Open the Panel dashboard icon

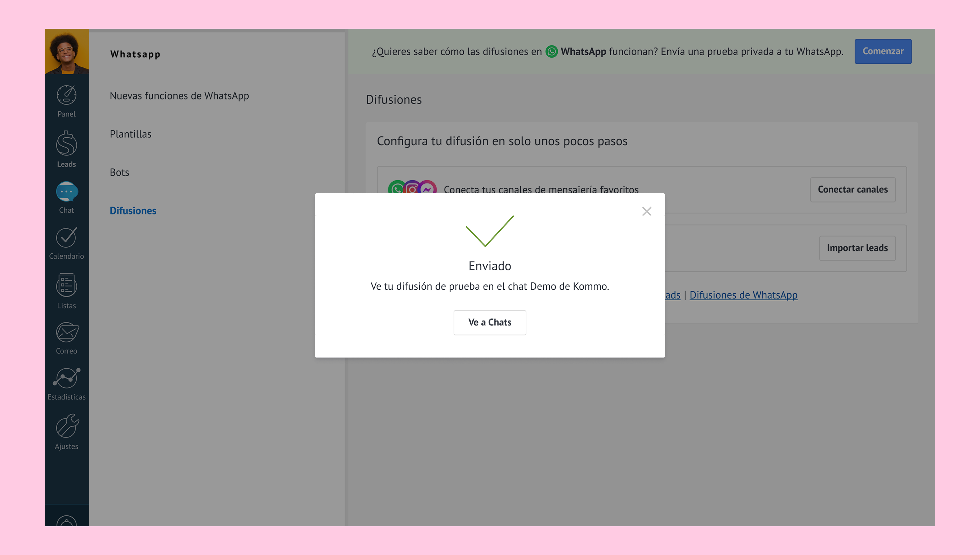click(x=66, y=95)
